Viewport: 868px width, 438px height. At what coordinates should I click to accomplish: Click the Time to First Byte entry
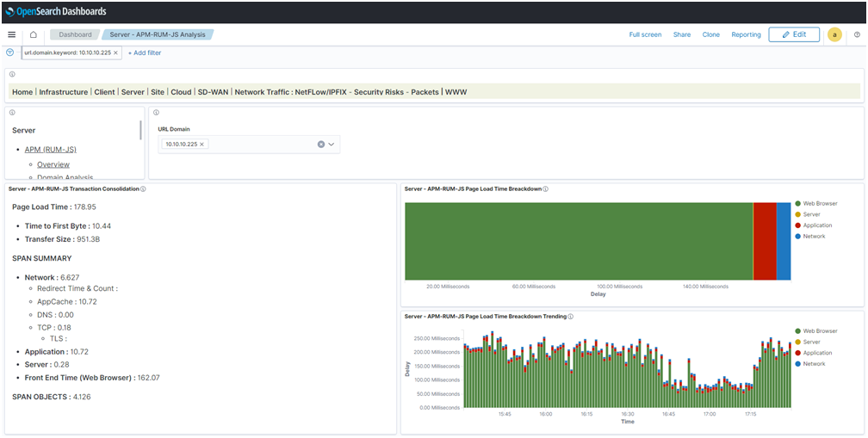(68, 226)
